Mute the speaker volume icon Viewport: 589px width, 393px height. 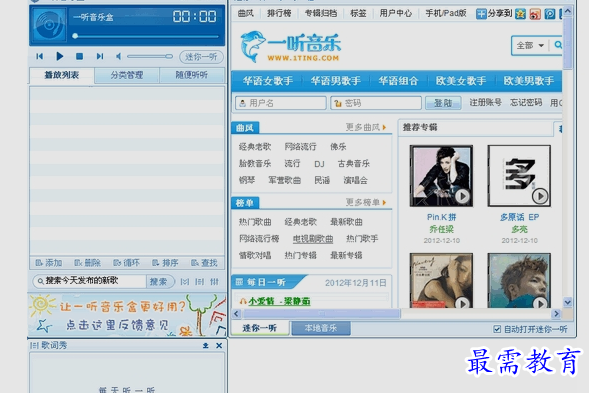click(x=119, y=56)
